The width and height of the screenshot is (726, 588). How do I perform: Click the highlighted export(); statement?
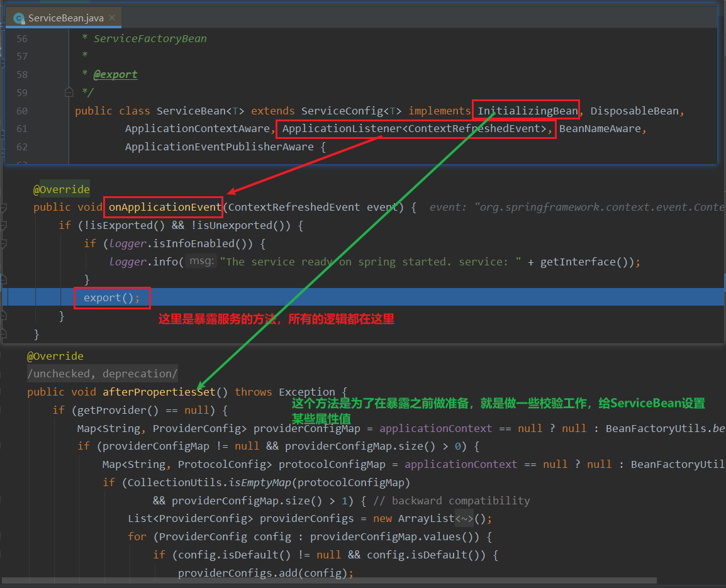pyautogui.click(x=111, y=297)
